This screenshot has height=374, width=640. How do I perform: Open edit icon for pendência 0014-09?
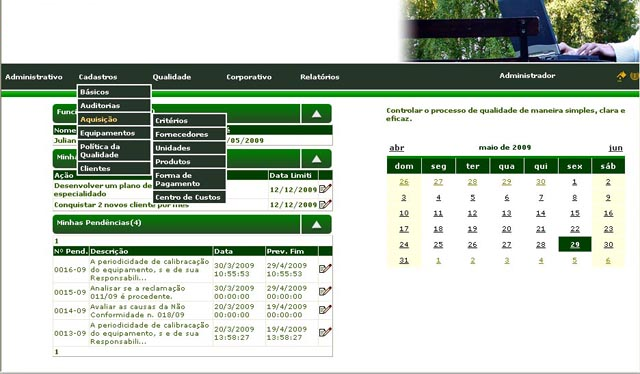325,310
